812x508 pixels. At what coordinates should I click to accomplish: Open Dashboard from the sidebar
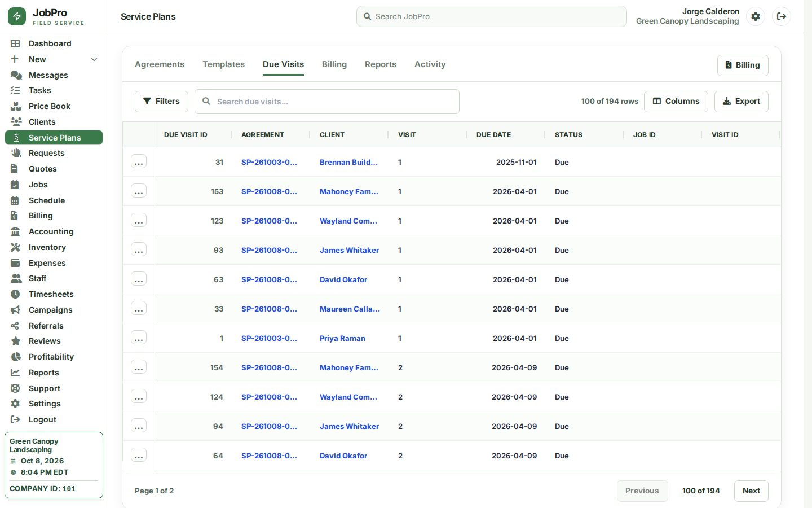click(54, 43)
